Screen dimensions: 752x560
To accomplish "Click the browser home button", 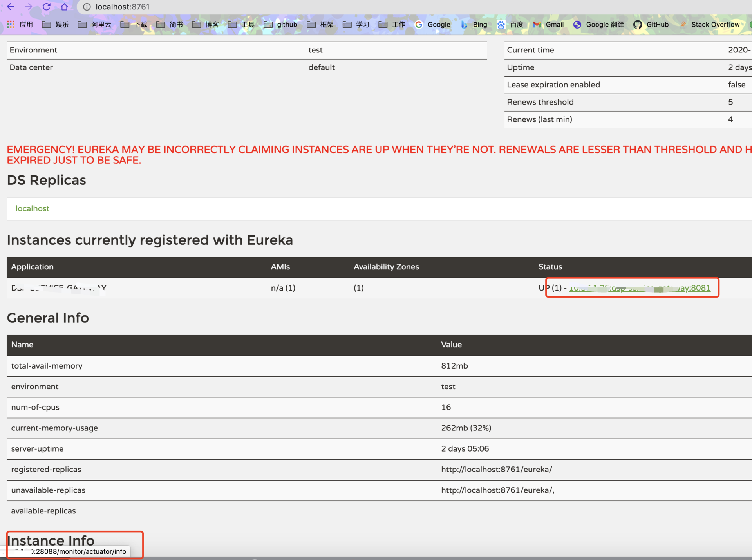I will point(65,7).
